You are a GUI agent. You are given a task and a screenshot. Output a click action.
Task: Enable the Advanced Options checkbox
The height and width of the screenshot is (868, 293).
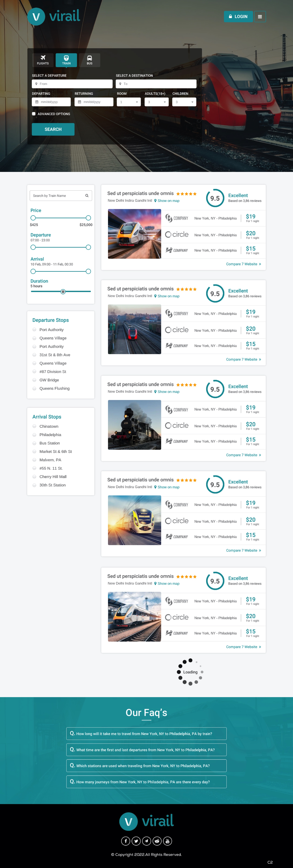point(34,114)
